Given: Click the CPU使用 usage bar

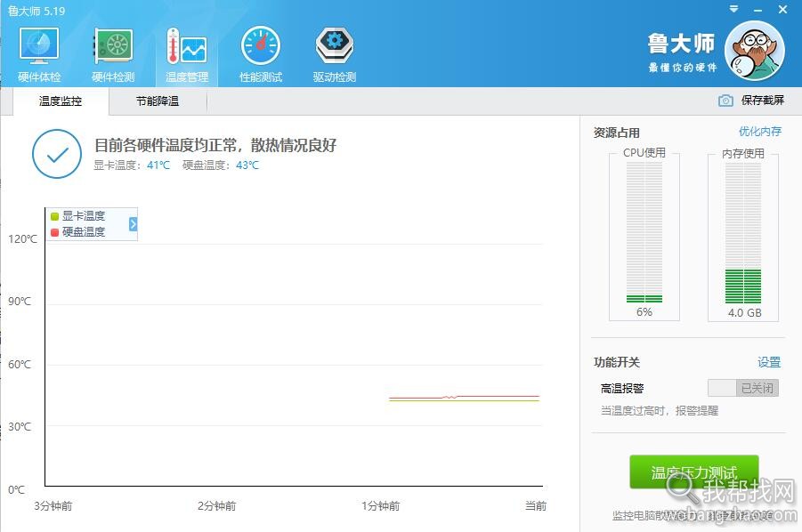Looking at the screenshot, I should point(644,232).
